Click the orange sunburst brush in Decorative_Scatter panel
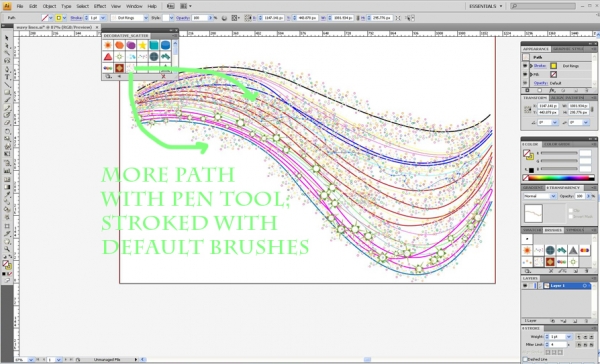Screen dimensions: 600x364 pyautogui.click(x=108, y=45)
